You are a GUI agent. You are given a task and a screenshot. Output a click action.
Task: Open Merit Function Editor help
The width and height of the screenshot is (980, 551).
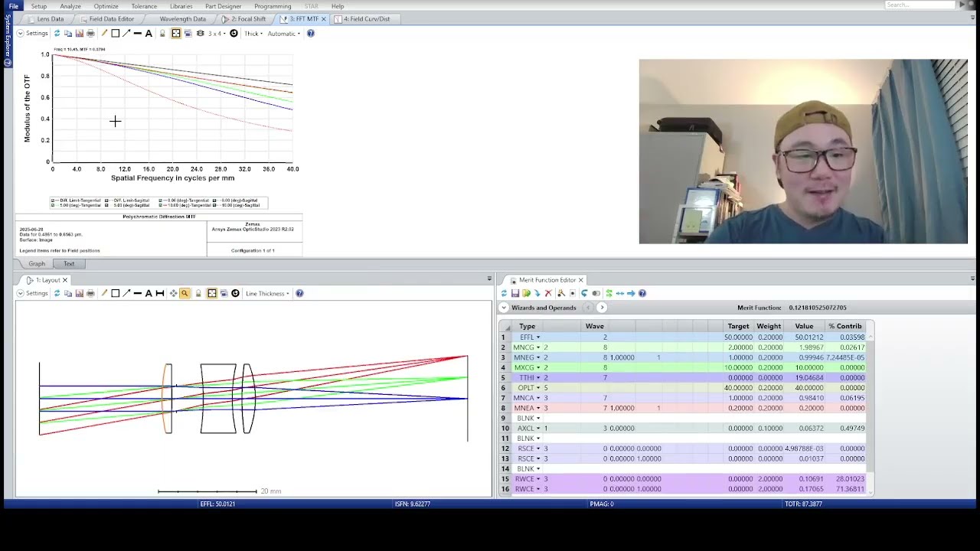pos(642,293)
